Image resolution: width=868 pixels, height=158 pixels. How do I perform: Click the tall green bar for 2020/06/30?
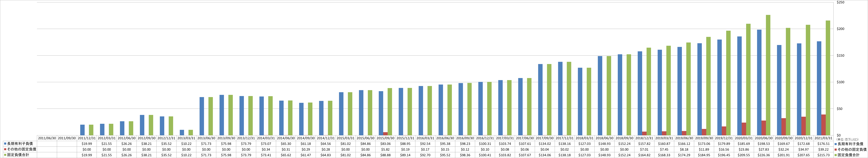point(768,75)
